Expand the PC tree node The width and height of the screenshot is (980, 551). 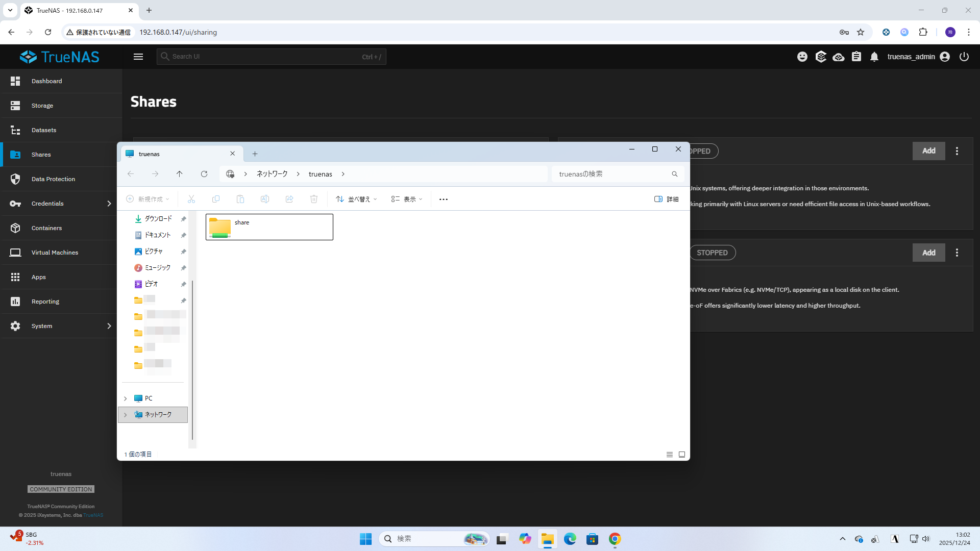(126, 398)
